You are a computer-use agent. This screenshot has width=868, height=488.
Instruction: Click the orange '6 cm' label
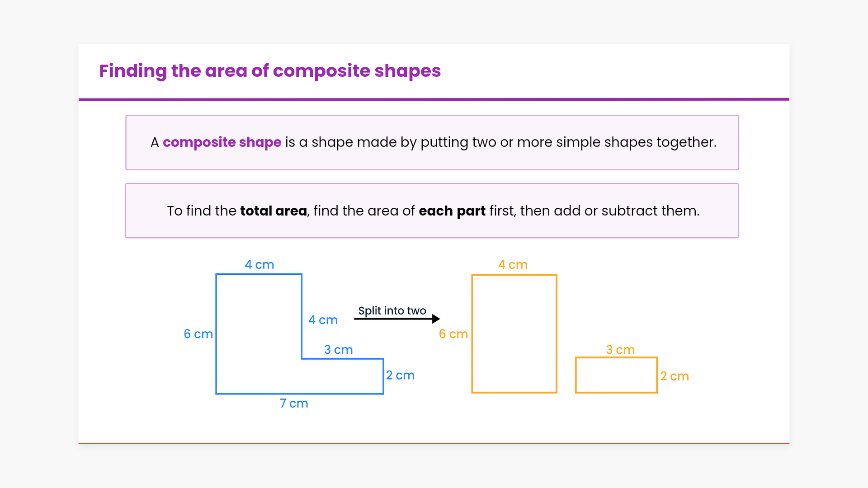[453, 334]
